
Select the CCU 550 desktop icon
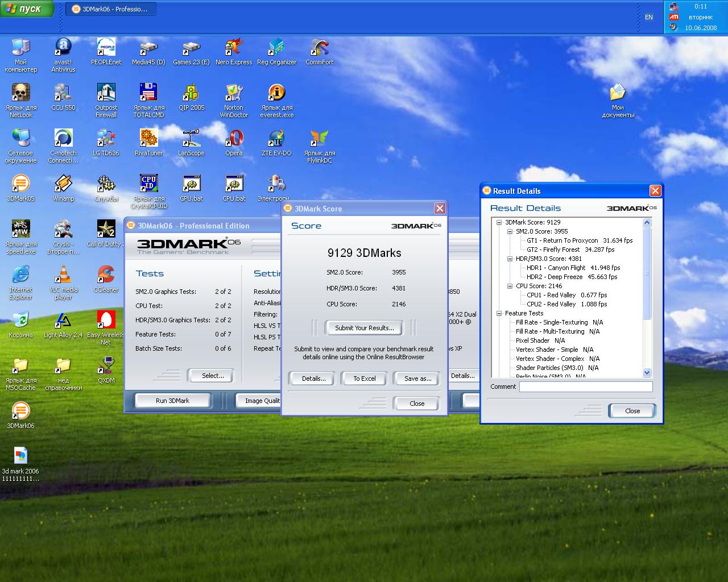coord(63,97)
